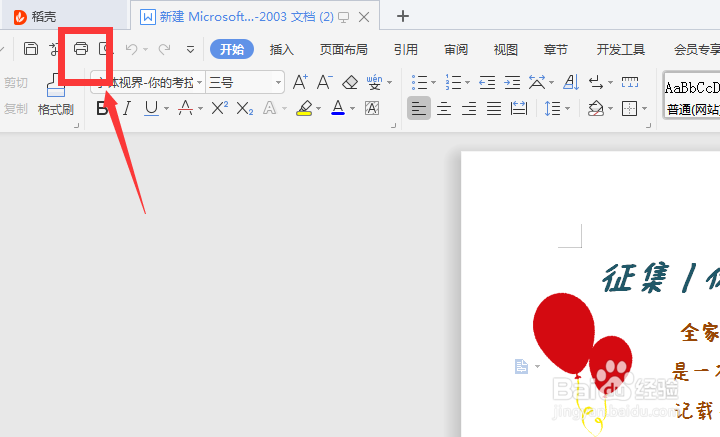720x437 pixels.
Task: Expand highlight color dropdown arrow
Action: pyautogui.click(x=319, y=109)
